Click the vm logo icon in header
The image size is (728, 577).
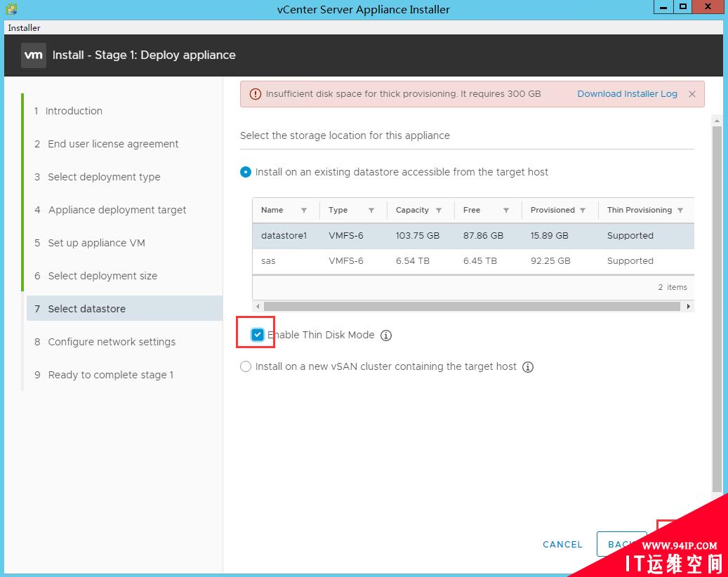tap(34, 55)
